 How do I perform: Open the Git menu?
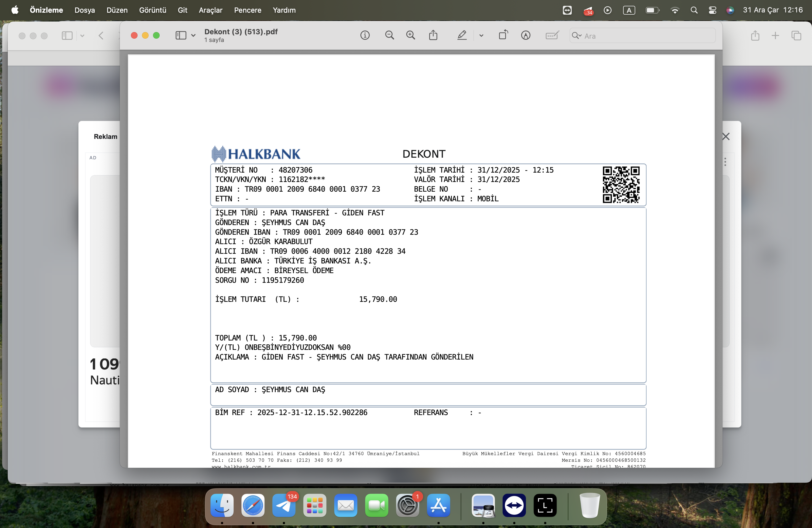point(183,10)
